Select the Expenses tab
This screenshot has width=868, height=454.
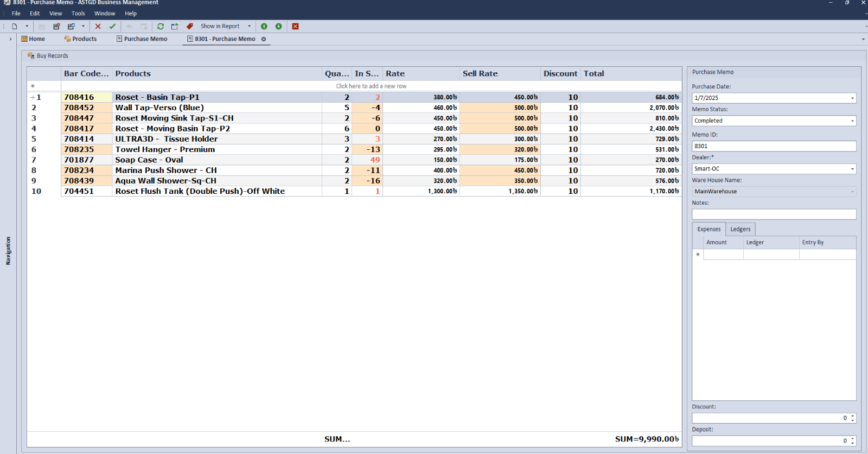point(709,229)
